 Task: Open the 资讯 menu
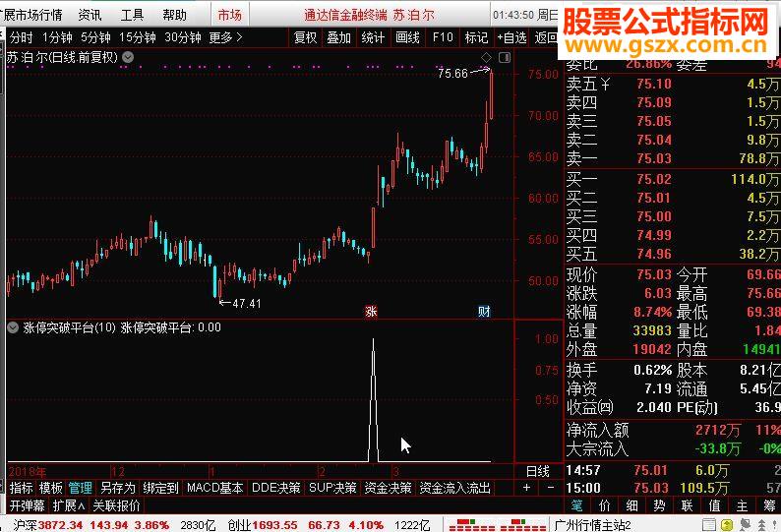tap(90, 15)
